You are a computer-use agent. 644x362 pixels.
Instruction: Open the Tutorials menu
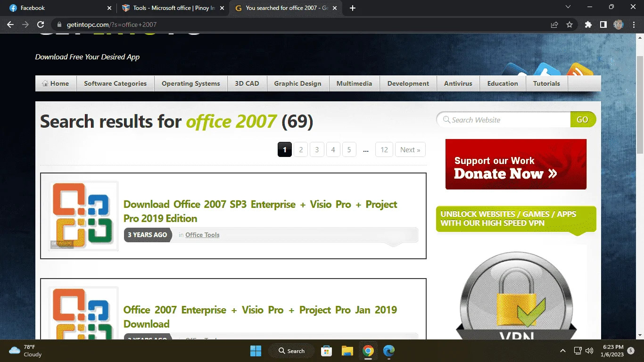tap(547, 83)
